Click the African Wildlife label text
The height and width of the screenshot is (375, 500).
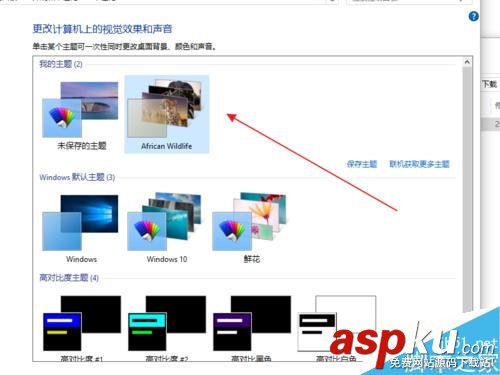click(166, 146)
